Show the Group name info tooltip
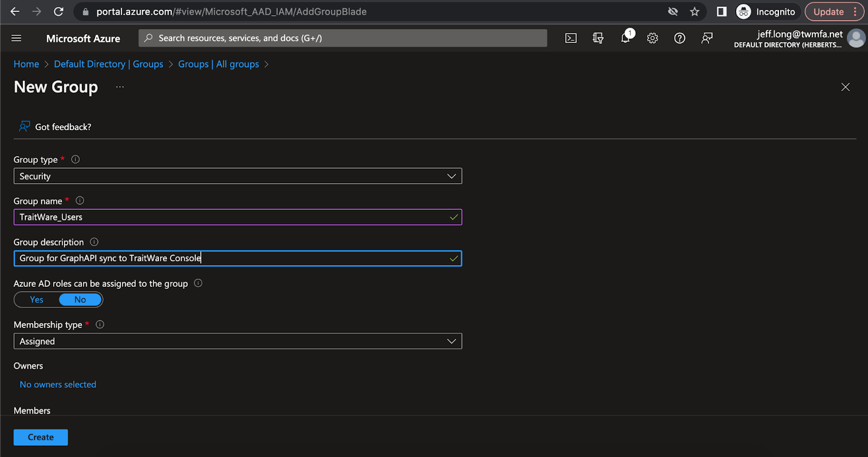This screenshot has height=457, width=868. pyautogui.click(x=80, y=201)
